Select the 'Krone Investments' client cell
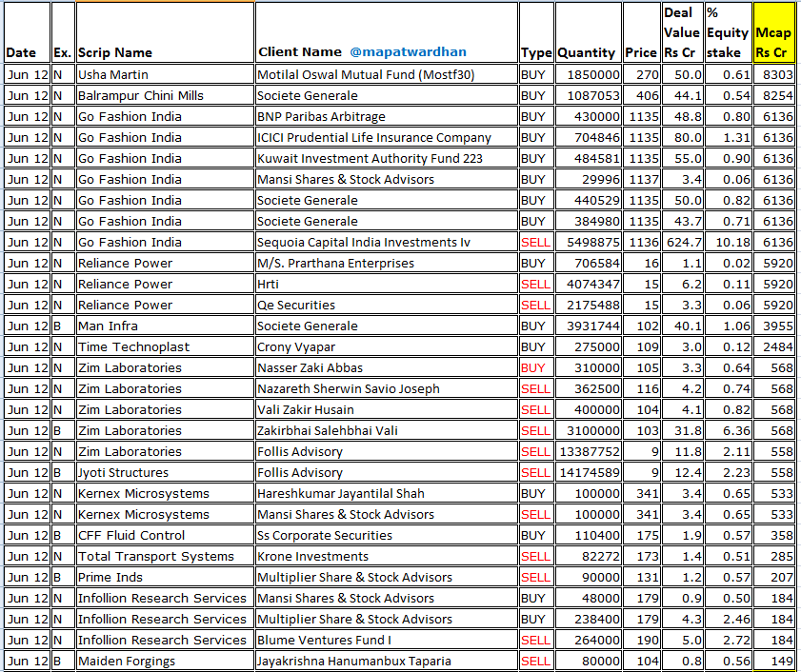Image resolution: width=801 pixels, height=672 pixels. [x=387, y=556]
